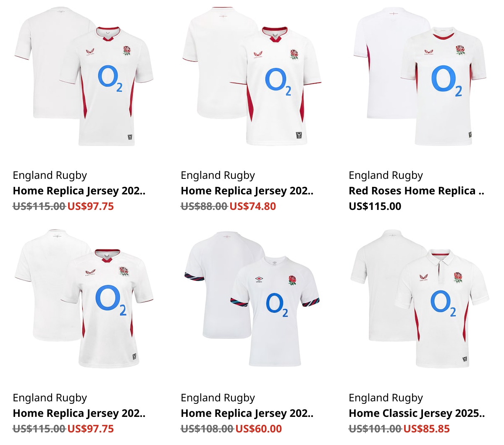Click the England Rugby label above Red Roses
The width and height of the screenshot is (504, 445).
386,175
